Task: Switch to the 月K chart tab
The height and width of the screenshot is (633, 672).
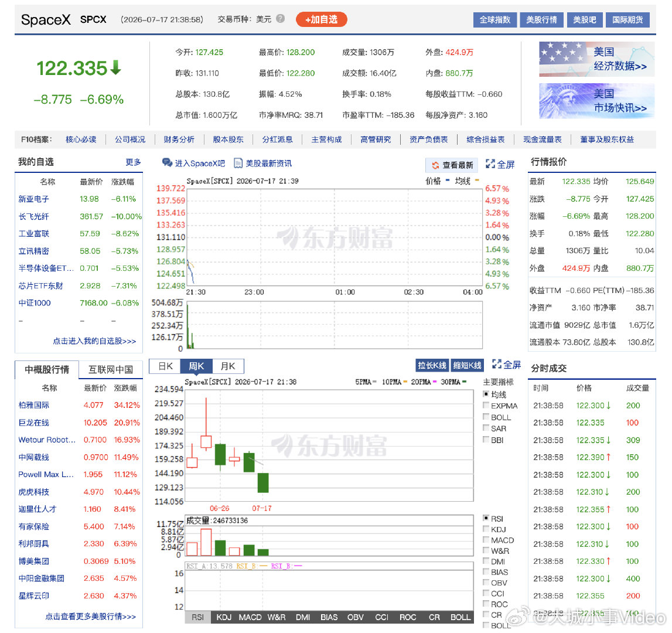Action: coord(228,366)
